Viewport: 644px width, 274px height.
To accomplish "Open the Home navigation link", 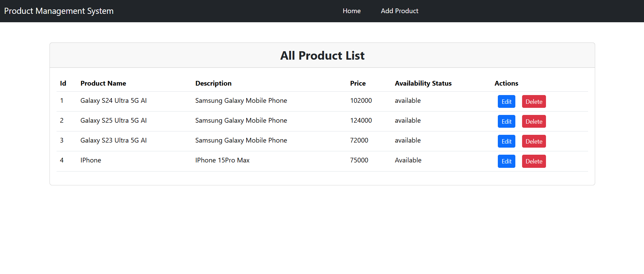I will click(x=352, y=11).
